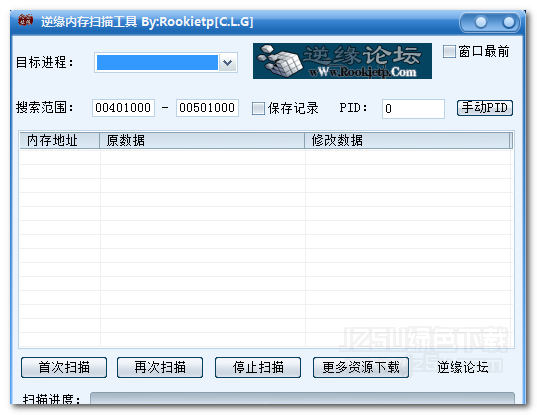Click the search end address field 00501000

click(207, 108)
